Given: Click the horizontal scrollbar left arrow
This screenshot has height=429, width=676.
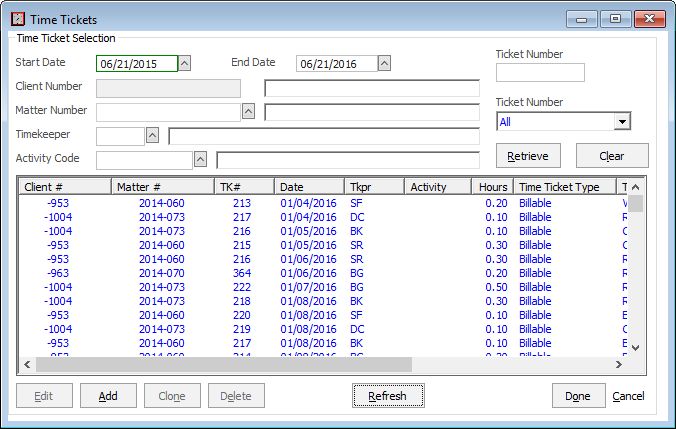Looking at the screenshot, I should 27,364.
